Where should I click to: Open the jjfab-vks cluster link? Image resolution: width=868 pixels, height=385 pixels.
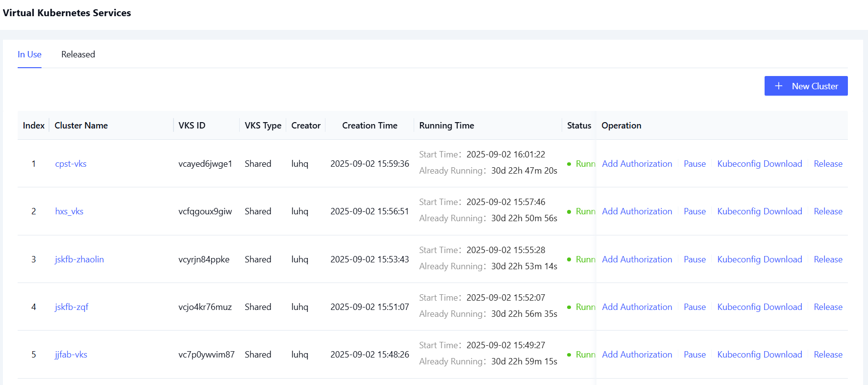coord(71,355)
